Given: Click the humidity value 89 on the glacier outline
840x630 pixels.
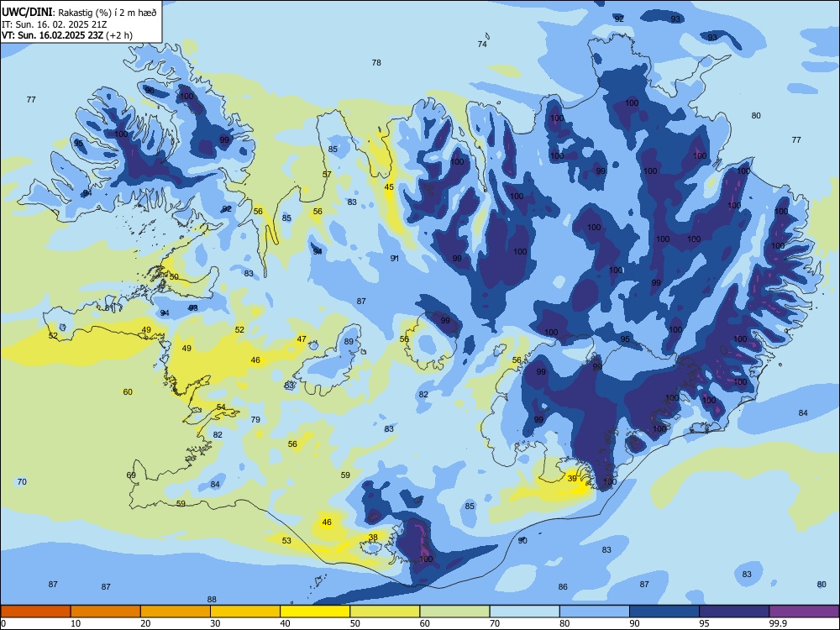Looking at the screenshot, I should [349, 341].
